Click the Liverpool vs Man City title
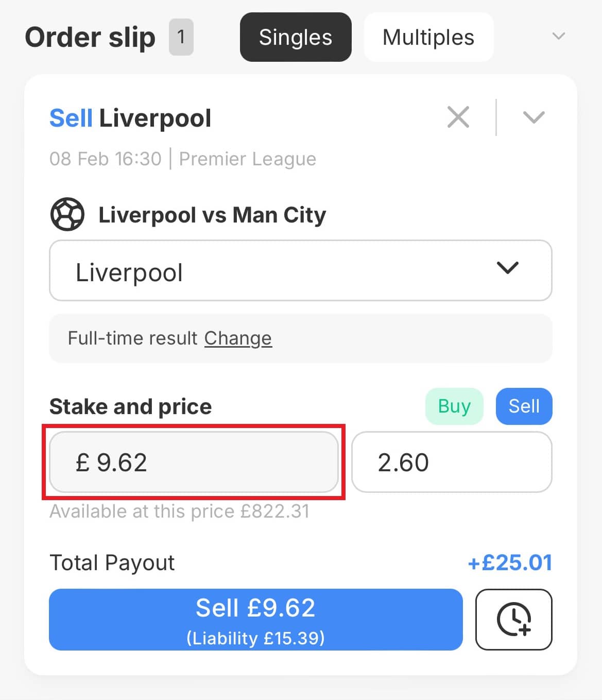Viewport: 602px width, 700px height. [x=212, y=215]
